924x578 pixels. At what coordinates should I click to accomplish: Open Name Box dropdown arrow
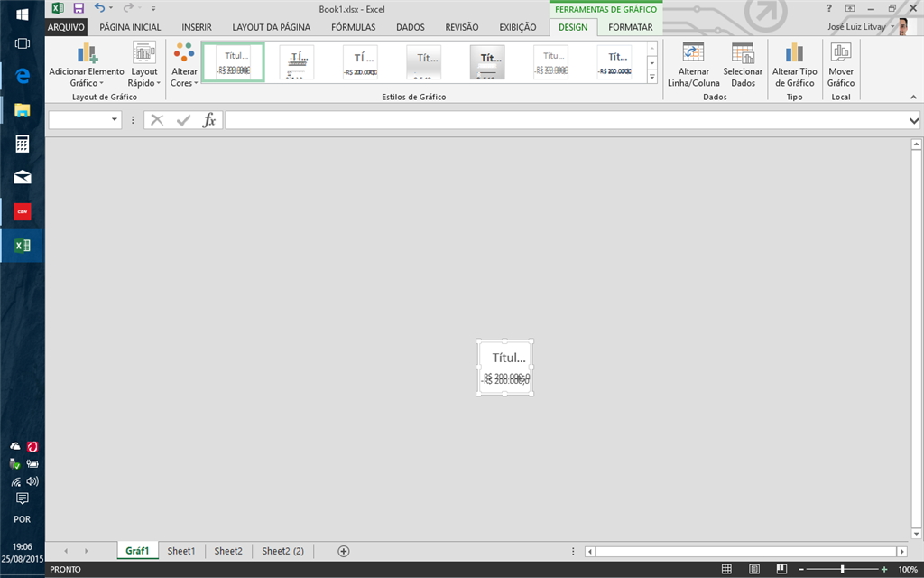pos(115,120)
